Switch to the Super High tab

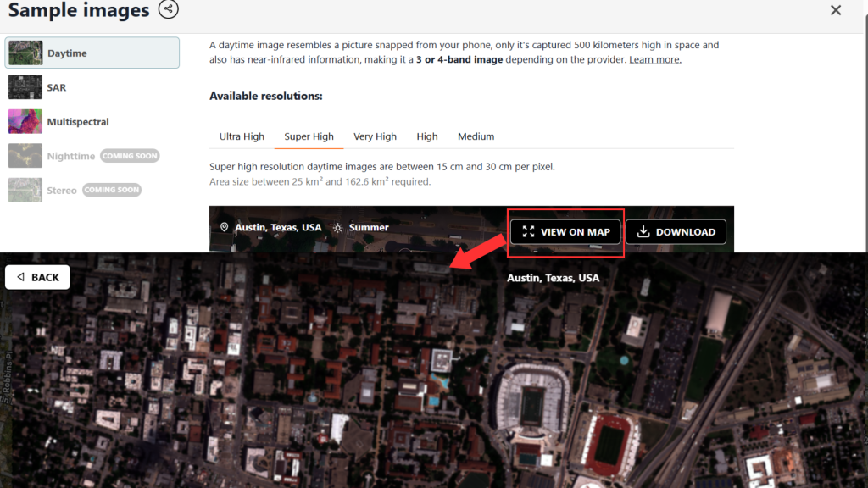[309, 136]
